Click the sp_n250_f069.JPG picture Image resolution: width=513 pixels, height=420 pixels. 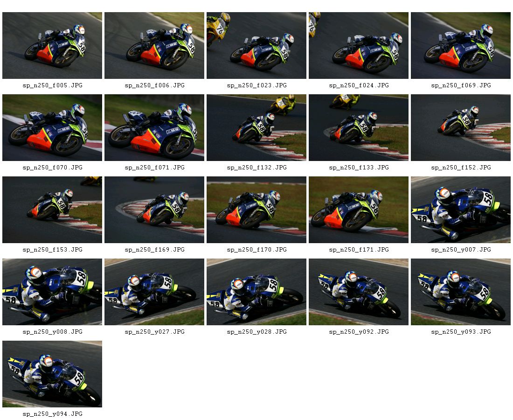pyautogui.click(x=460, y=46)
